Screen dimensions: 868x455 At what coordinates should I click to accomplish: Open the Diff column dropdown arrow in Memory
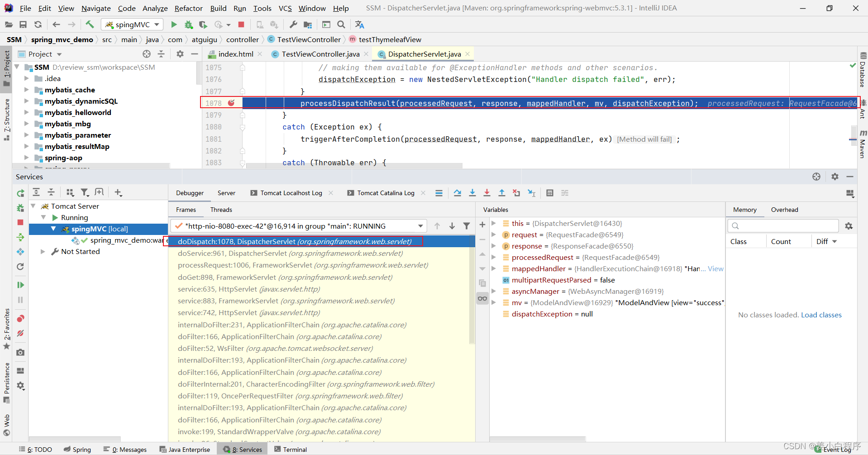[835, 242]
